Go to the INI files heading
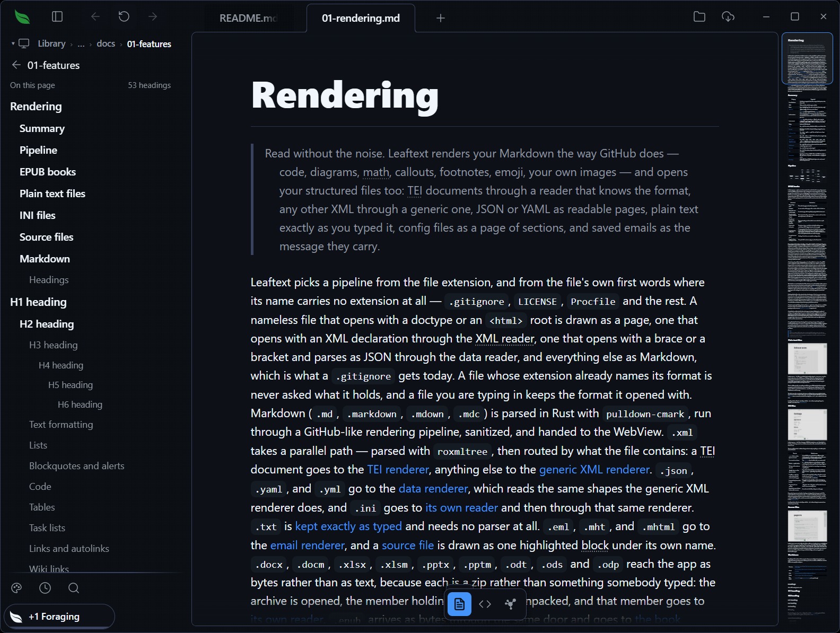The width and height of the screenshot is (840, 633). coord(37,215)
